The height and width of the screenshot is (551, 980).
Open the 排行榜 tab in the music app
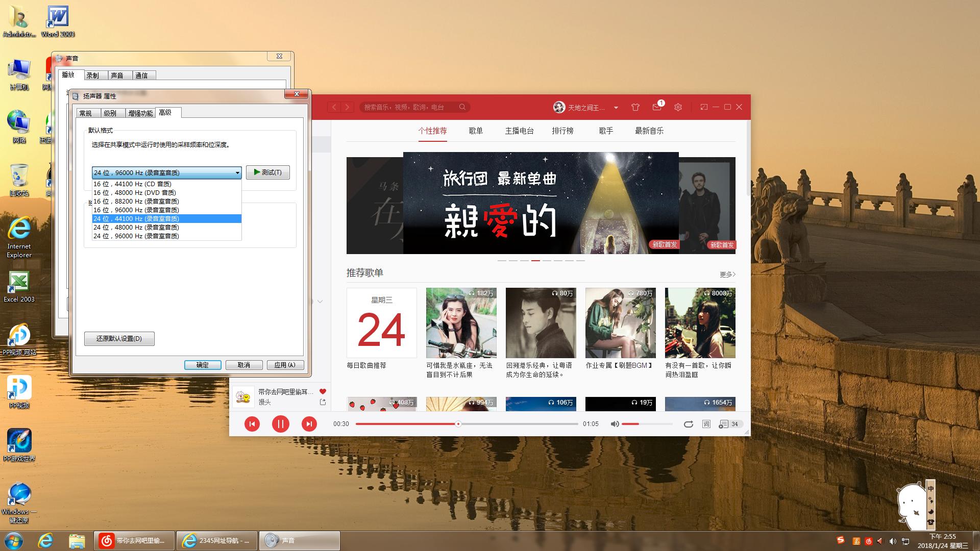coord(562,131)
